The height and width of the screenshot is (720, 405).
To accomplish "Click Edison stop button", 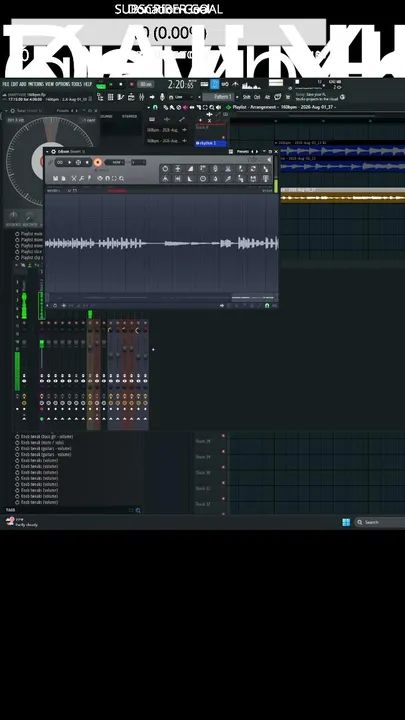I will click(x=87, y=162).
